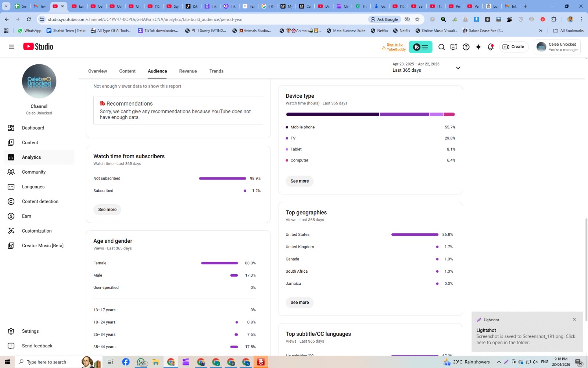Screen dimensions: 588x368
Task: Dismiss the Lightshot notification popup
Action: 574,319
